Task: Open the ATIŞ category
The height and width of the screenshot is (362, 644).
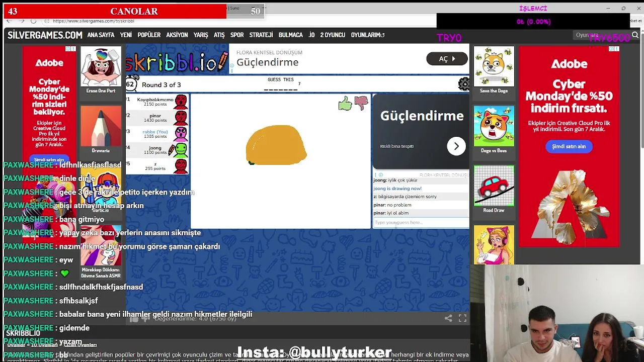Action: [219, 35]
